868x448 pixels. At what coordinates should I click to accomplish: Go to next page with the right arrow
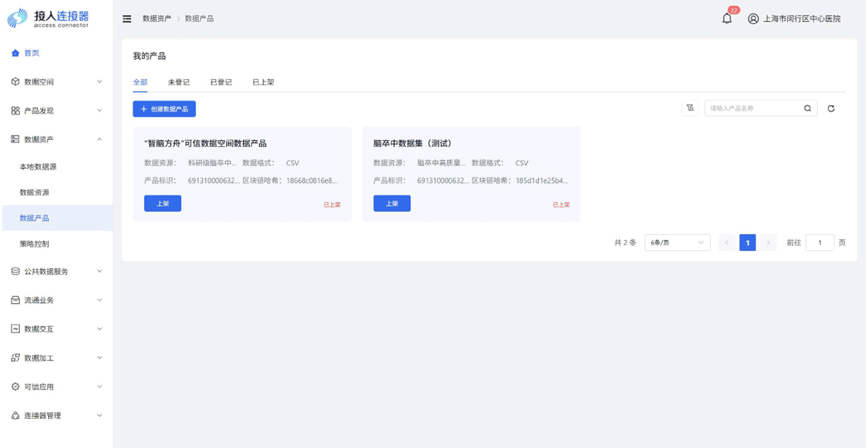coord(768,242)
